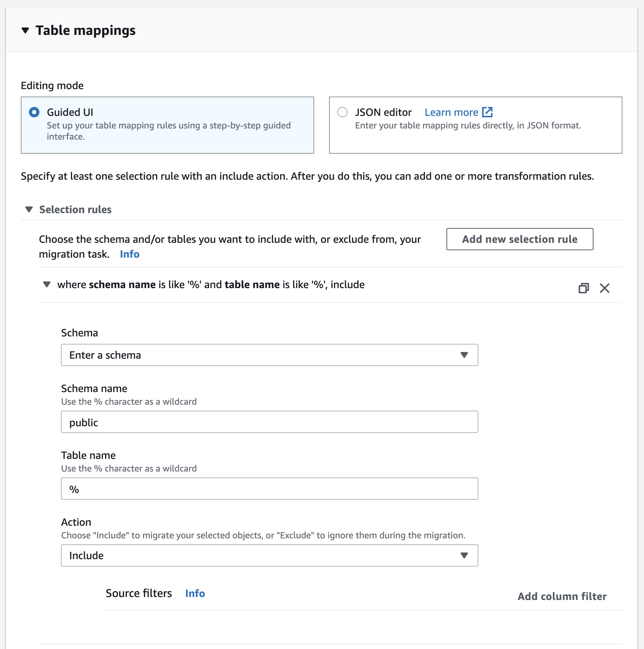This screenshot has height=649, width=644.
Task: Collapse the Selection rules section
Action: tap(29, 209)
